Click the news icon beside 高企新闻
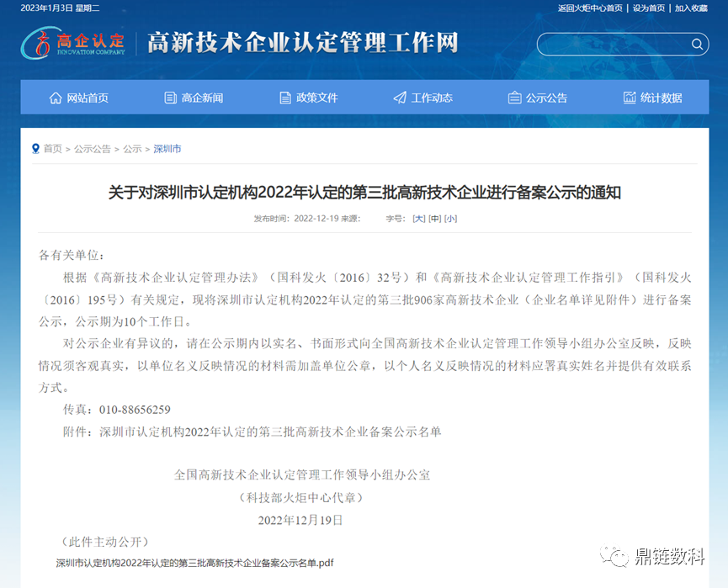728x588 pixels. tap(170, 97)
